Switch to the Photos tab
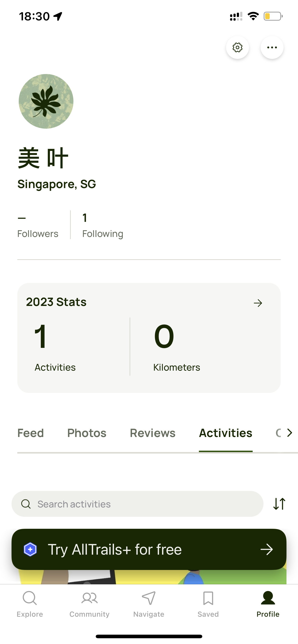The height and width of the screenshot is (644, 298). click(x=87, y=433)
